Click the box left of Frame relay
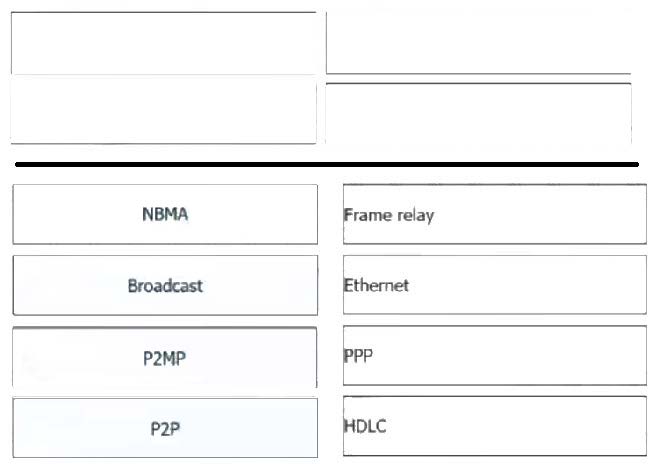 coord(165,214)
